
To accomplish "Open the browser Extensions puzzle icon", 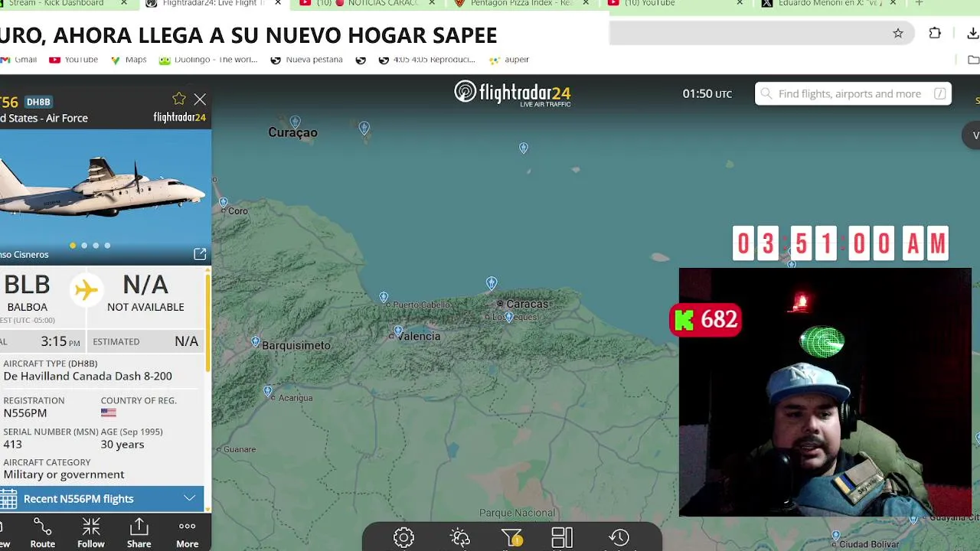I will [935, 33].
